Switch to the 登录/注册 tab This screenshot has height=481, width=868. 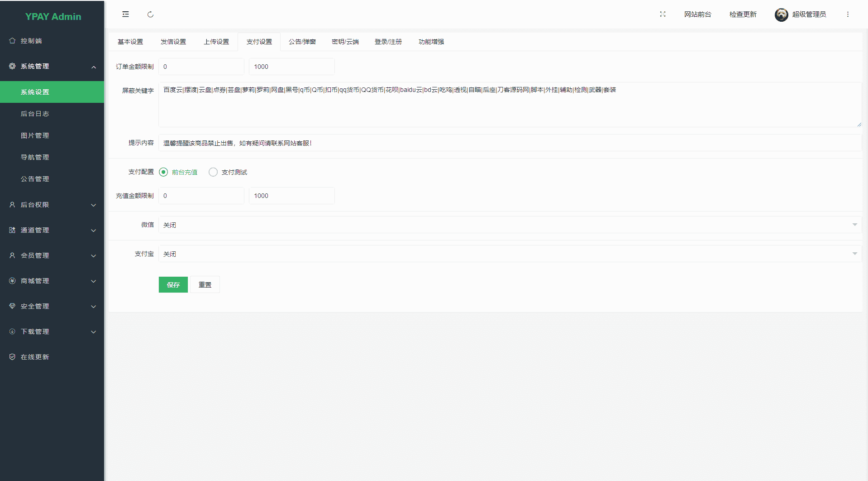click(388, 42)
